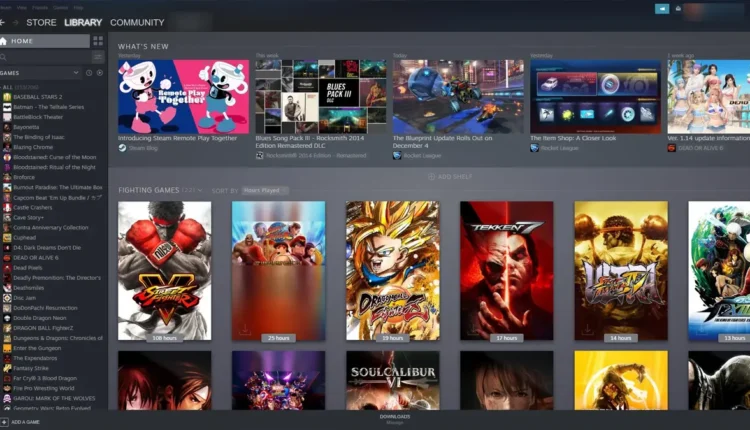Open the LIBRARY tab
Screen dimensions: 750x430
[x=83, y=22]
